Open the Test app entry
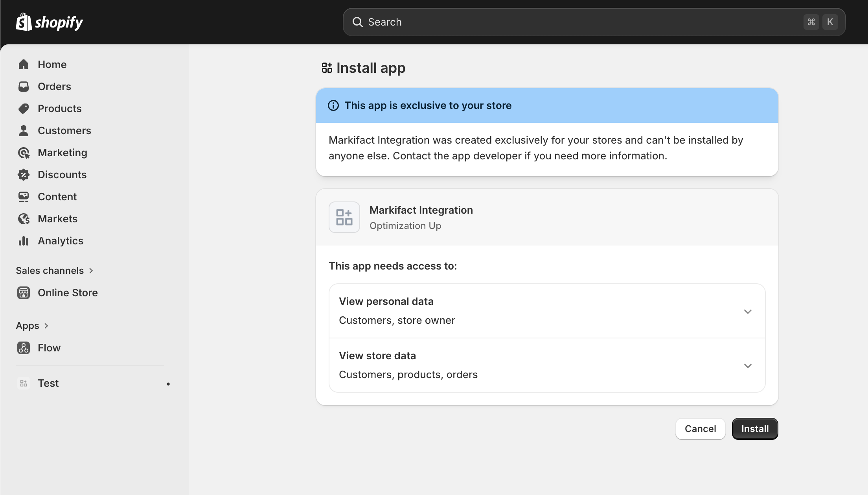Viewport: 868px width, 495px height. 48,383
